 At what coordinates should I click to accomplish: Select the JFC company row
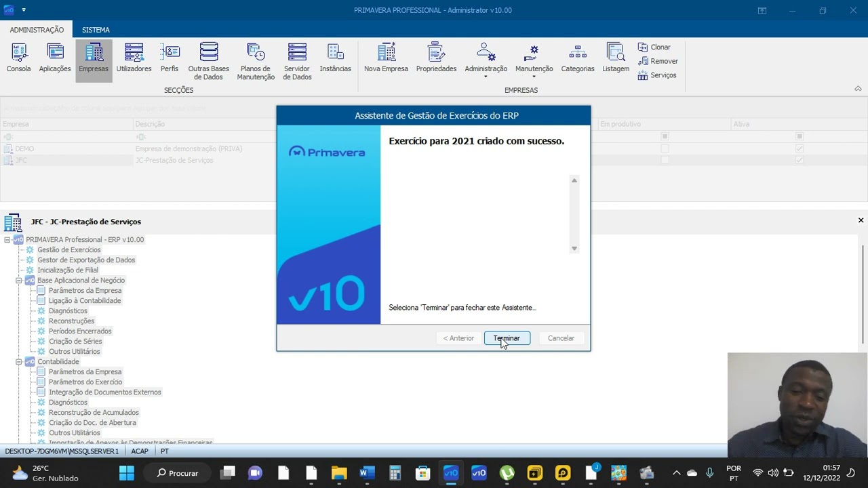click(434, 160)
